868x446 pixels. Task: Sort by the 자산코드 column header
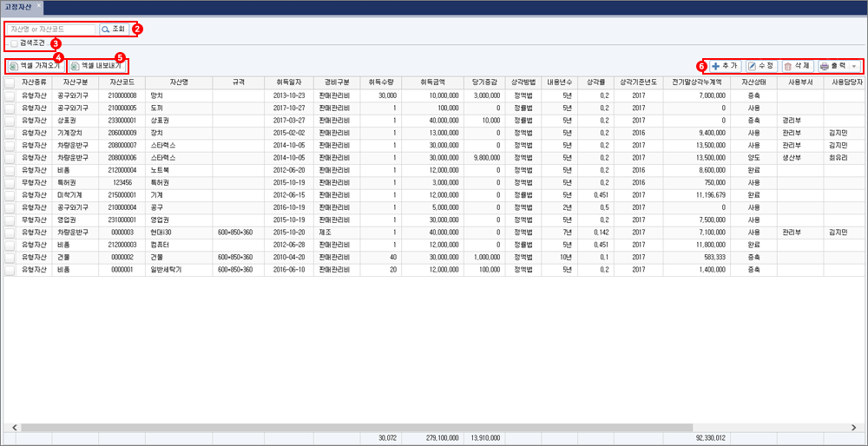125,82
